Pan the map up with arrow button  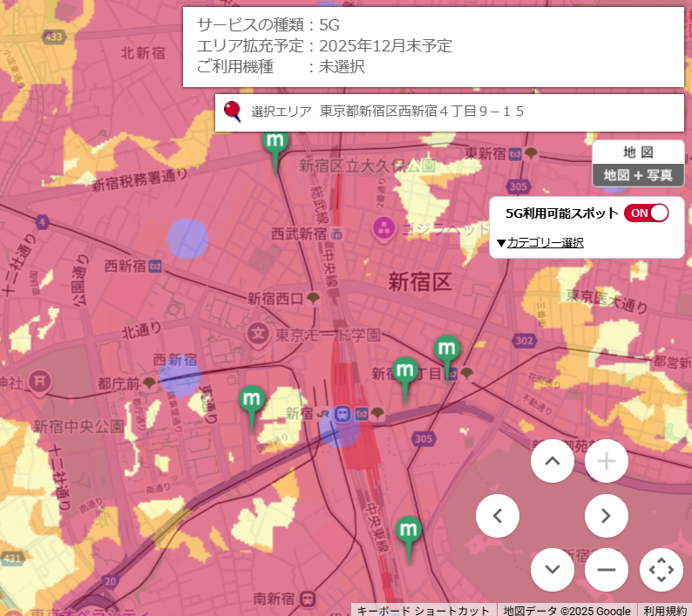pos(552,461)
